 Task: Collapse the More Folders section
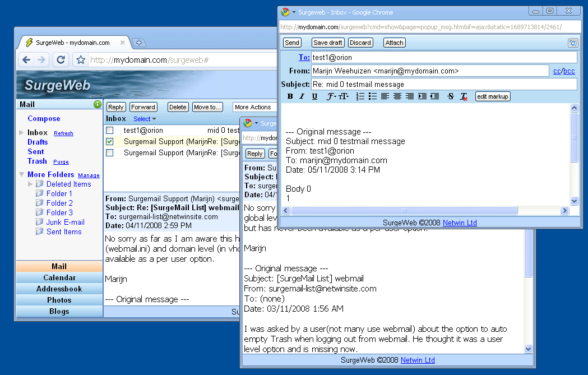point(21,174)
